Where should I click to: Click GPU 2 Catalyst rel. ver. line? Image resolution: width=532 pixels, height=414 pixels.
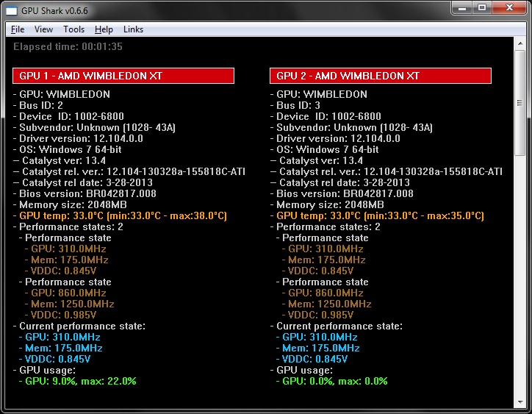pyautogui.click(x=387, y=171)
